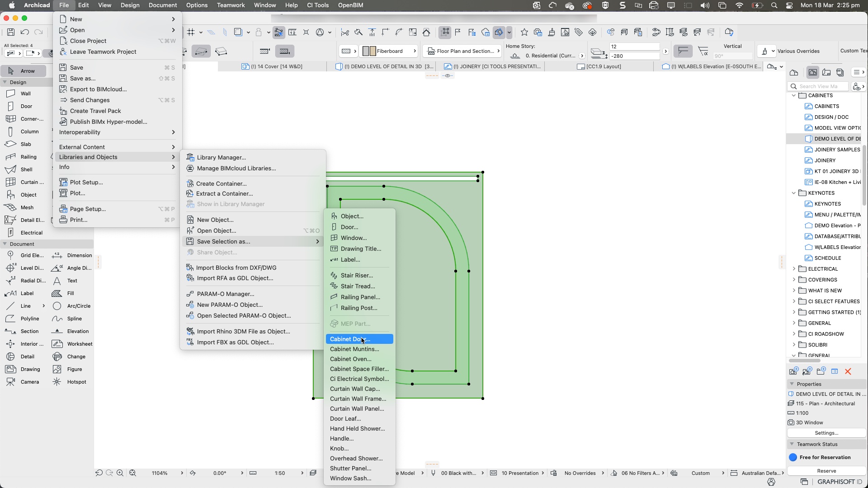The width and height of the screenshot is (868, 488).
Task: Choose Cabinet Muntins... from submenu
Action: 359,349
